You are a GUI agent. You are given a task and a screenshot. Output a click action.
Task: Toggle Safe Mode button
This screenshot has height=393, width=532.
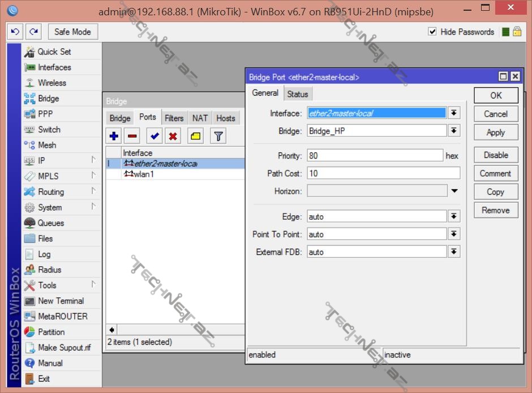[x=73, y=32]
